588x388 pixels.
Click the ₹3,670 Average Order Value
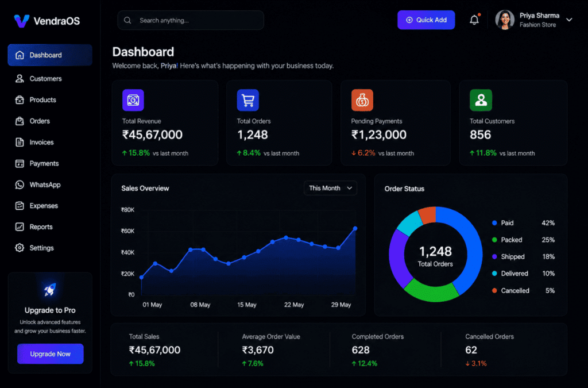(258, 350)
